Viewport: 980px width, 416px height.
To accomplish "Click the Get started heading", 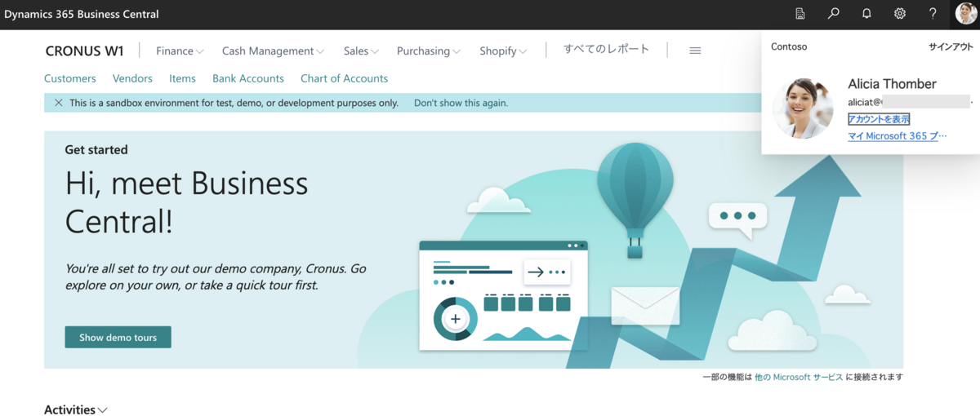I will [x=96, y=150].
